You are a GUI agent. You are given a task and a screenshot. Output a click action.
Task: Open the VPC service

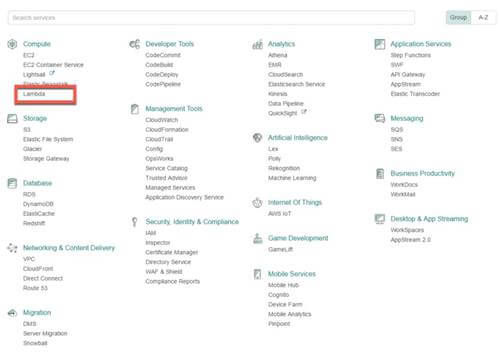(29, 259)
